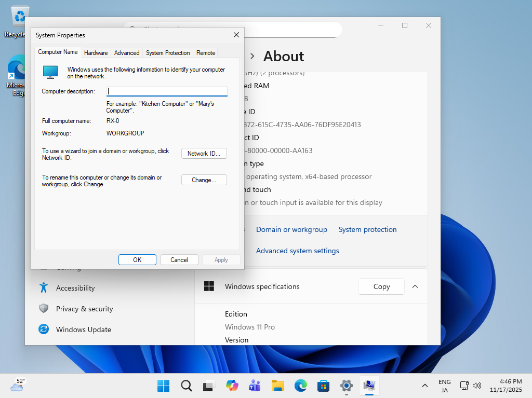Switch to the Hardware tab
532x398 pixels.
96,53
